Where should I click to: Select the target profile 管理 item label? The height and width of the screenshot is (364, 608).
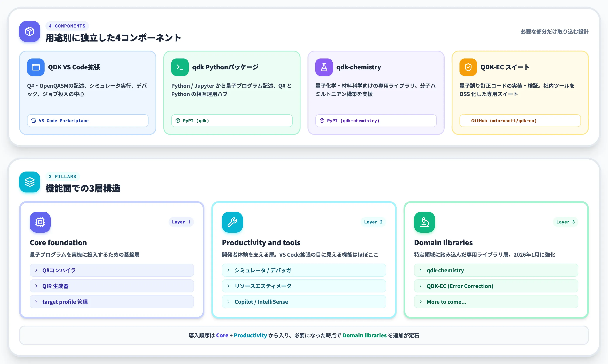tap(65, 302)
